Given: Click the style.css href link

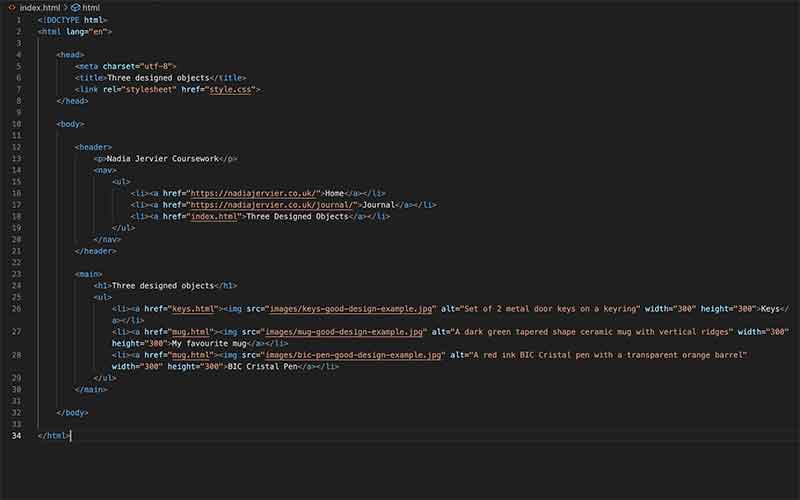Looking at the screenshot, I should (232, 89).
